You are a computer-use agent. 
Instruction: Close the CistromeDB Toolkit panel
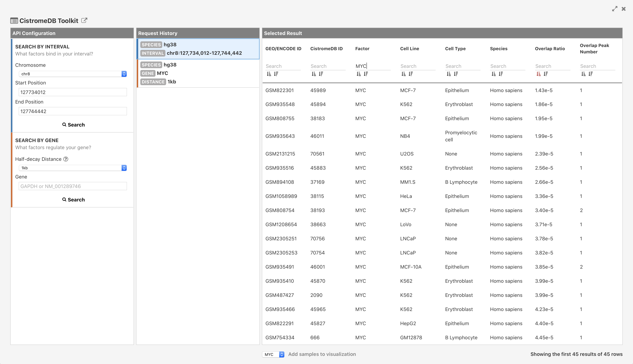click(624, 9)
